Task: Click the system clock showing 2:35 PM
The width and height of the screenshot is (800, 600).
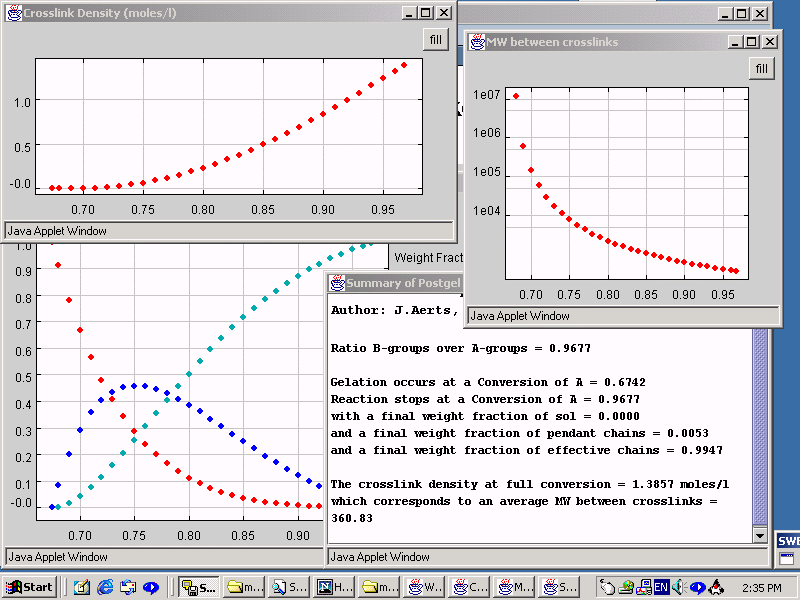Action: (761, 587)
